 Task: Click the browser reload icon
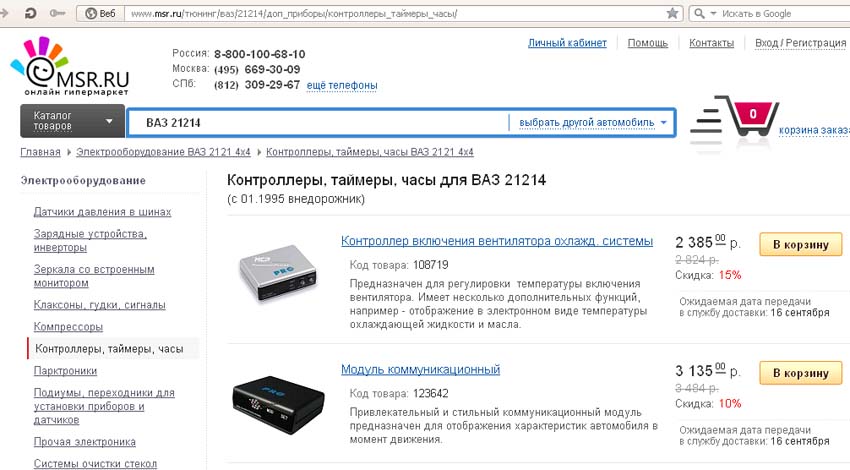30,13
